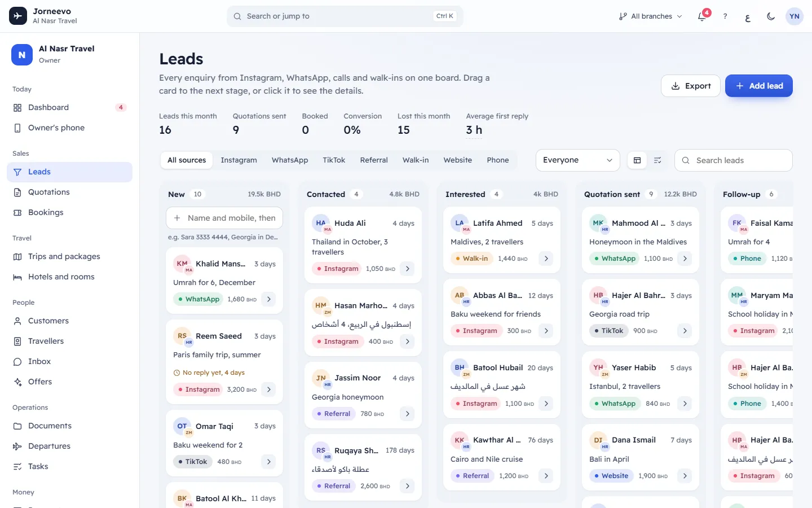Go to Customers page

point(69,321)
